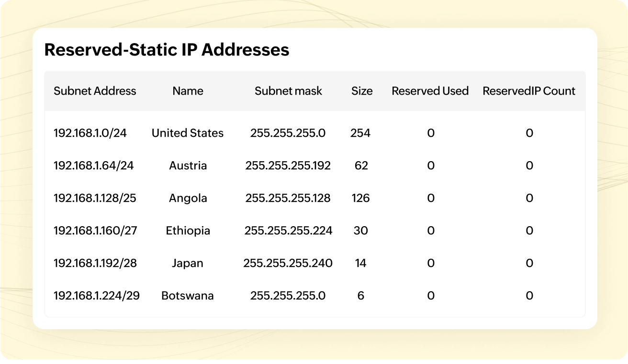Select subnet 192.168.1.224/29
The height and width of the screenshot is (364, 628).
pyautogui.click(x=97, y=296)
